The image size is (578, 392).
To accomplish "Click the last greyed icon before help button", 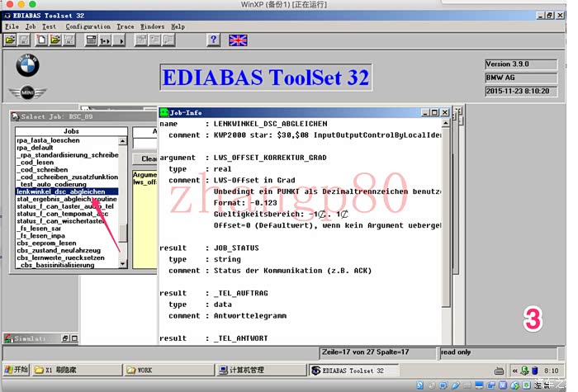I will (x=168, y=40).
